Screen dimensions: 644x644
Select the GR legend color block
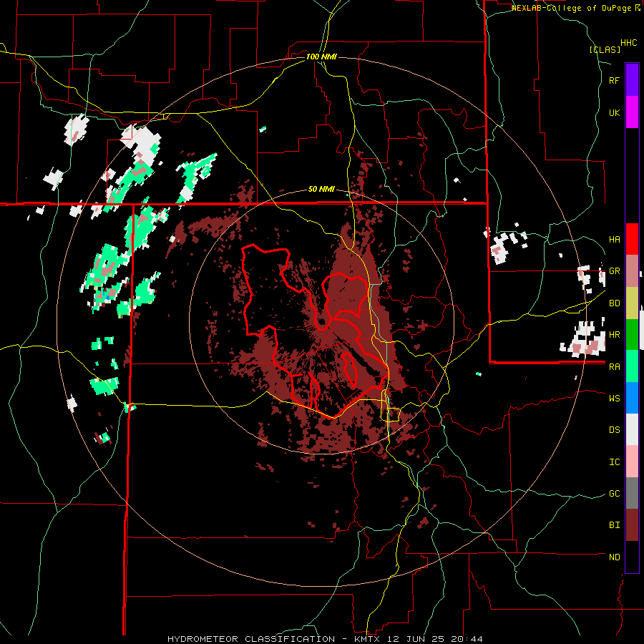pos(632,271)
